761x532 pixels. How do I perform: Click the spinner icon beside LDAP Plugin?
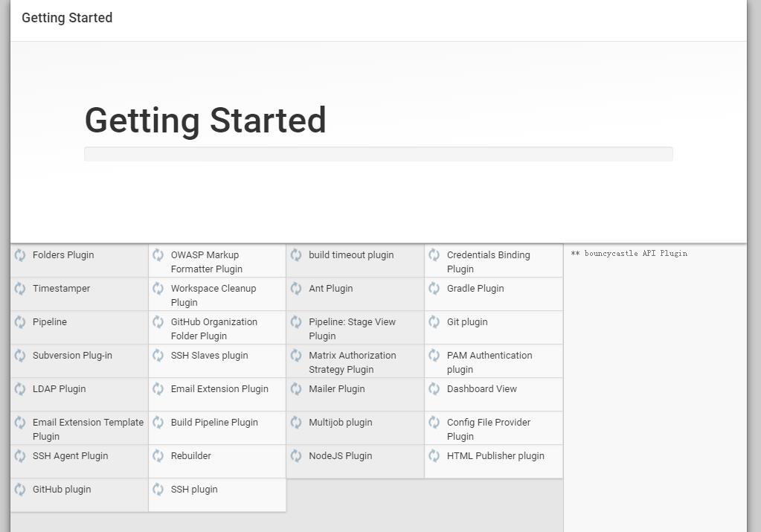click(20, 389)
